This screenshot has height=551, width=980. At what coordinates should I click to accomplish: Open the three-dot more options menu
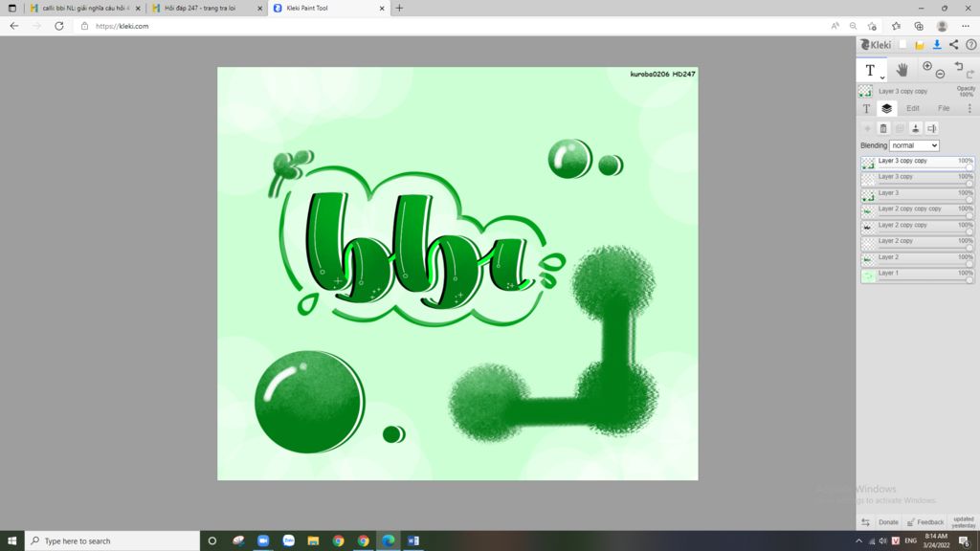point(970,109)
